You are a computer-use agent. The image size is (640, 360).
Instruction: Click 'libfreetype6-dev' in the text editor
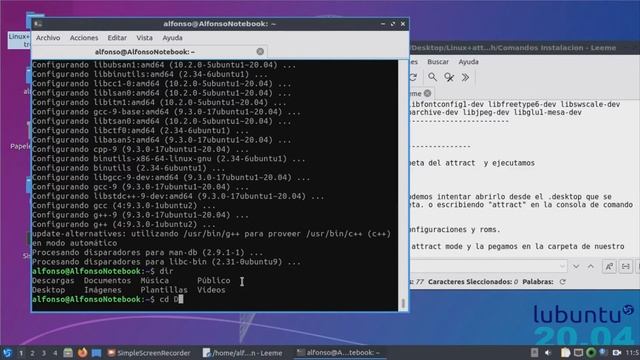(522, 104)
